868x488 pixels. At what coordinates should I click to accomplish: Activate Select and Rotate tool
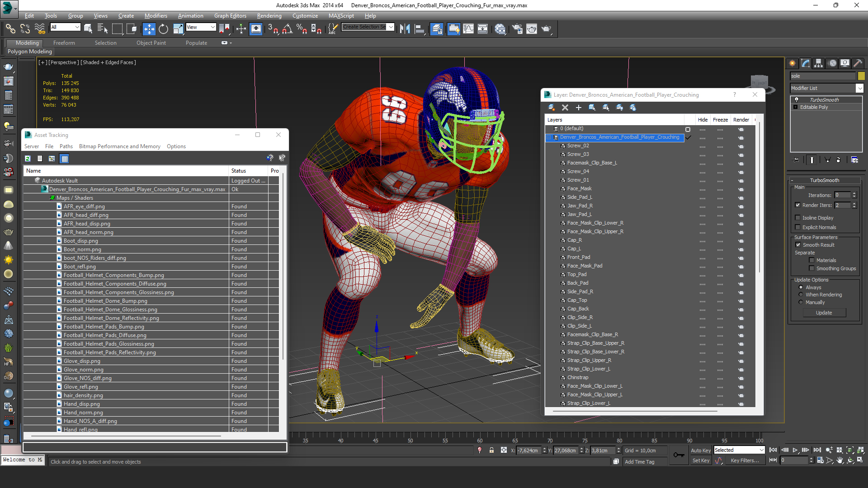(163, 29)
